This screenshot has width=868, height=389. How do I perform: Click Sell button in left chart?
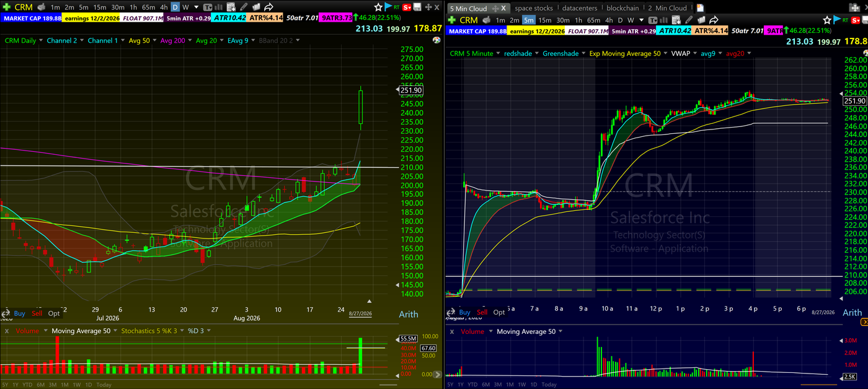click(37, 313)
